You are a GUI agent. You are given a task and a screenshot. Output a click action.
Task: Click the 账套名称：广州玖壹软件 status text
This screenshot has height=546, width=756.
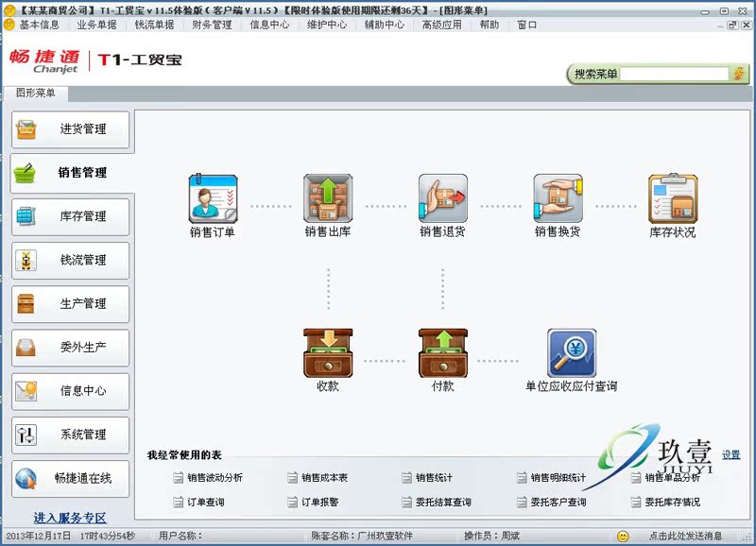362,536
